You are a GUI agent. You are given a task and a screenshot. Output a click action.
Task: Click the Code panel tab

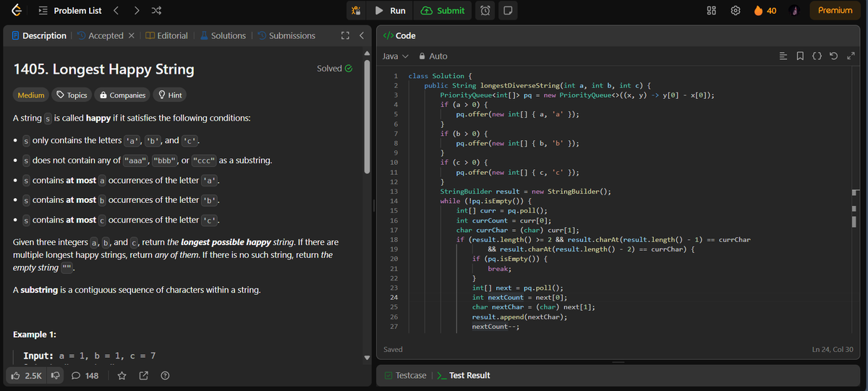pyautogui.click(x=399, y=35)
